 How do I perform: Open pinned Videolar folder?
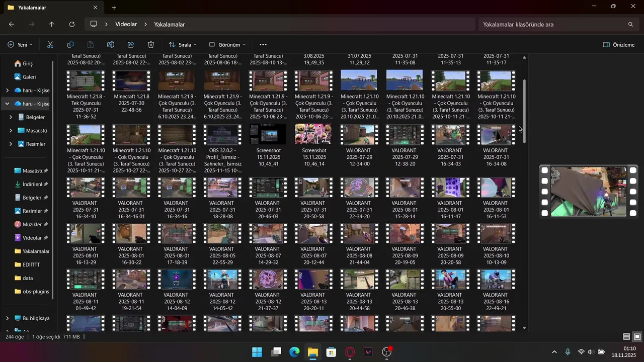point(32,238)
